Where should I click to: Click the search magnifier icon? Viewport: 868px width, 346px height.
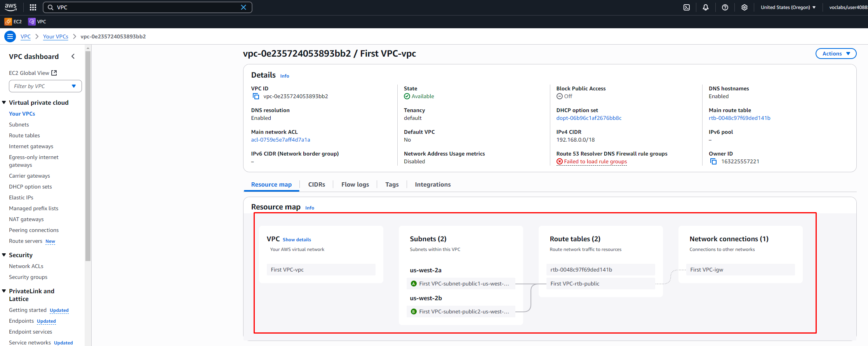click(50, 7)
